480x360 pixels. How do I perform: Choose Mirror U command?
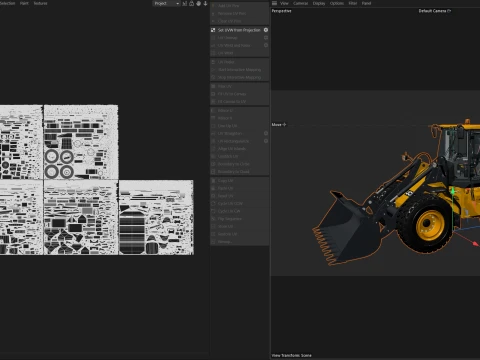pos(239,110)
